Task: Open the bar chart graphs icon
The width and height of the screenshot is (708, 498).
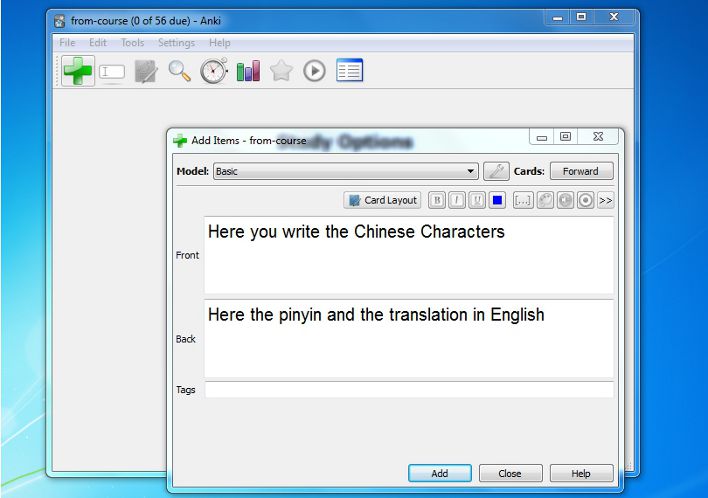Action: (x=248, y=71)
